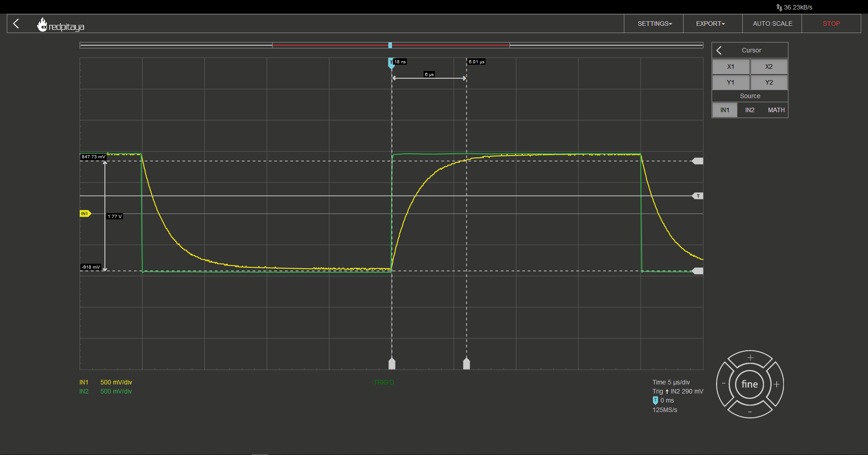The image size is (868, 455).
Task: Collapse the Cursor panel with back chevron
Action: [x=719, y=50]
